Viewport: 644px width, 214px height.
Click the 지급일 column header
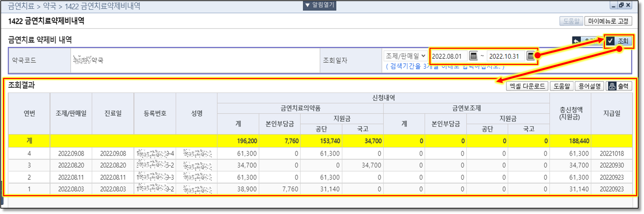pos(611,113)
